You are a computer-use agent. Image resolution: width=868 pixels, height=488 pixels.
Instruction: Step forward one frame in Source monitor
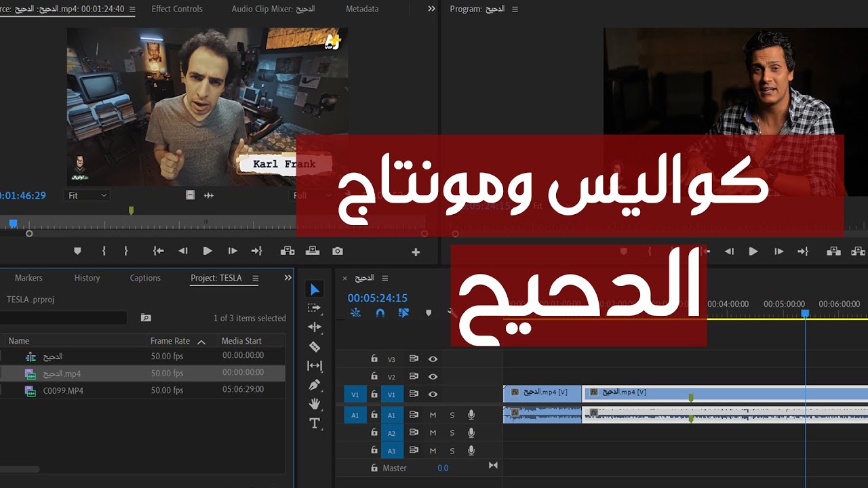coord(233,251)
